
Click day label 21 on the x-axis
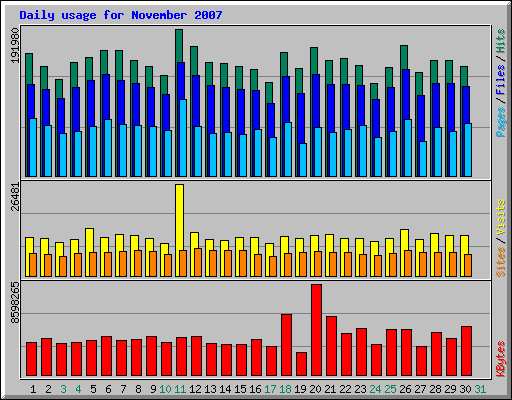click(330, 389)
